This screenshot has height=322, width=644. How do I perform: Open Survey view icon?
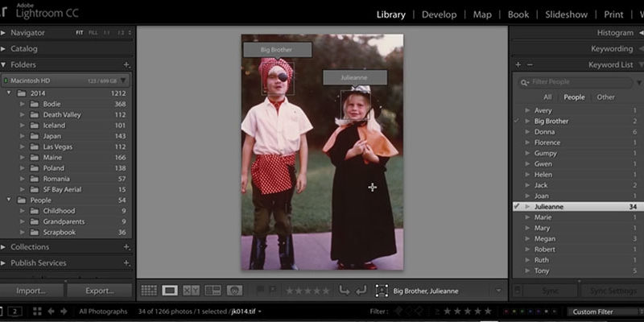[x=213, y=291]
